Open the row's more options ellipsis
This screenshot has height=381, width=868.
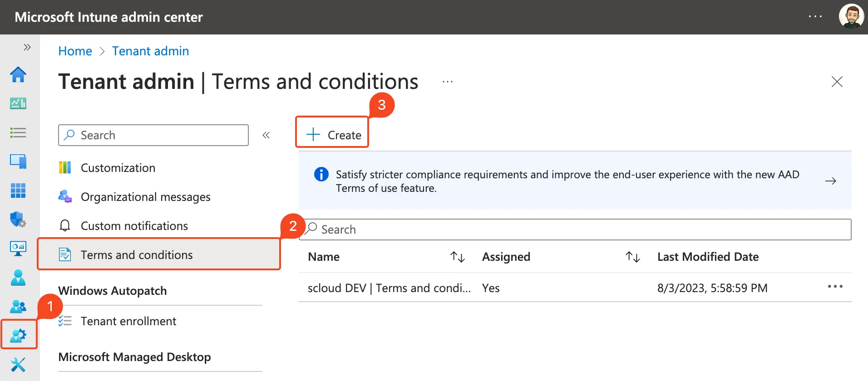[835, 287]
